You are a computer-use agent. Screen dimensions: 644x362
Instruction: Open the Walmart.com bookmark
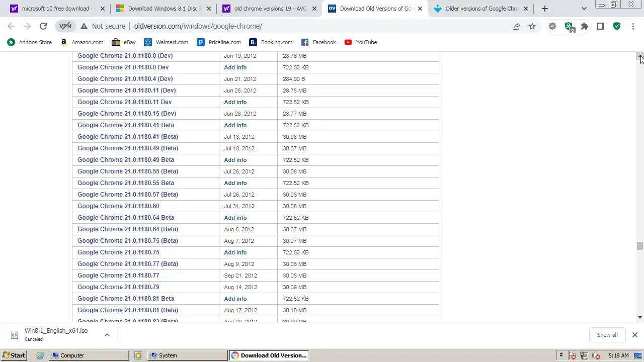click(166, 42)
